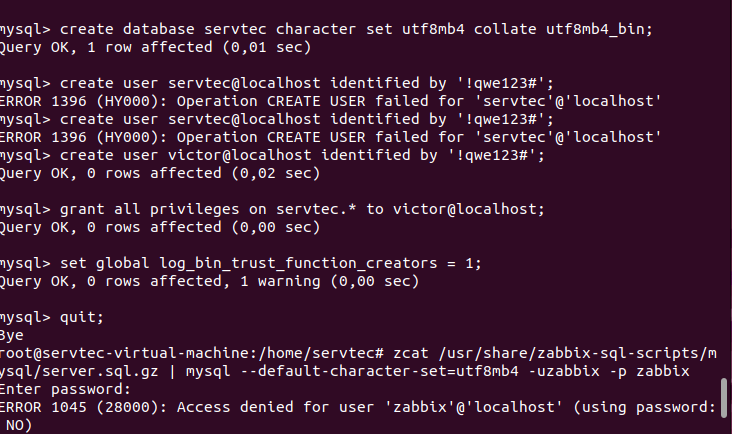Click 'Query OK, 0 rows affected (0,02 sec)'
Viewport: 732px width, 434px height.
click(x=160, y=173)
